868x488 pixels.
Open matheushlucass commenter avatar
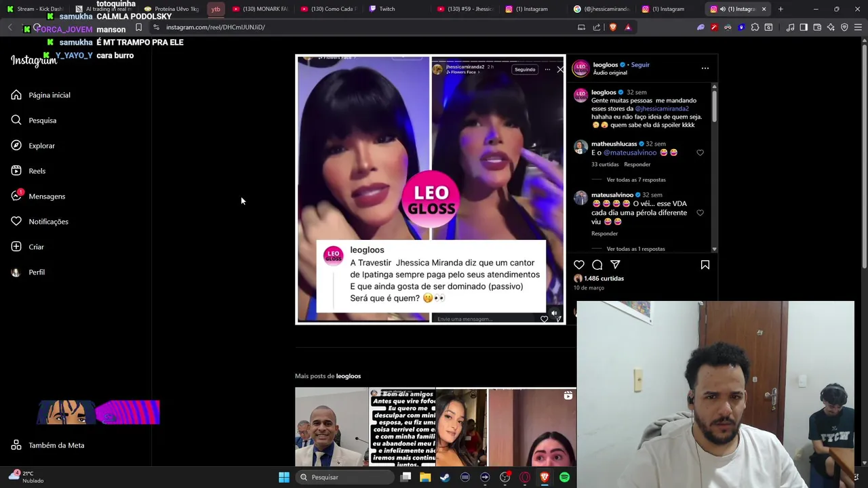click(580, 147)
